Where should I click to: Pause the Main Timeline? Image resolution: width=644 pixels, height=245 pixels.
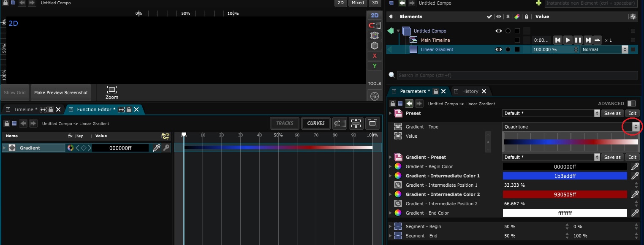point(578,40)
